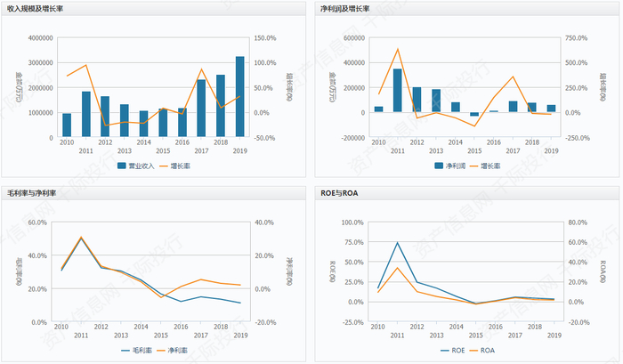This screenshot has width=623, height=364.
Task: Click the ROA legend line icon
Action: click(x=474, y=351)
